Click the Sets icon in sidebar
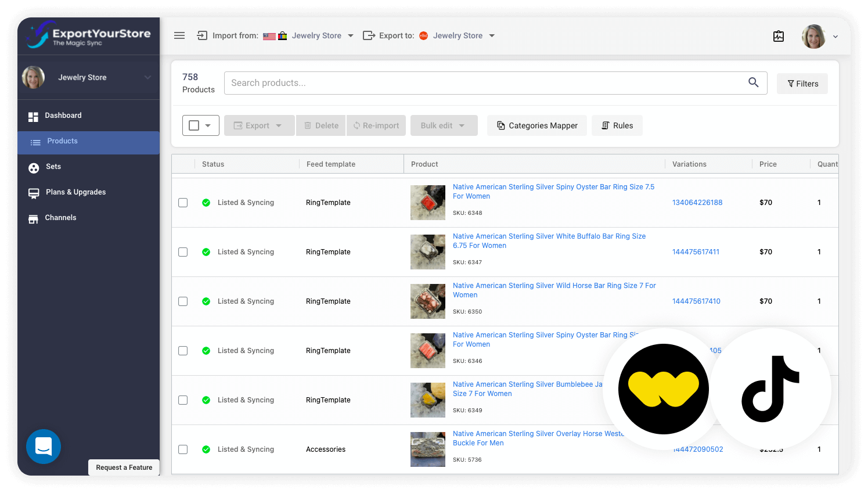868x493 pixels. click(x=34, y=168)
